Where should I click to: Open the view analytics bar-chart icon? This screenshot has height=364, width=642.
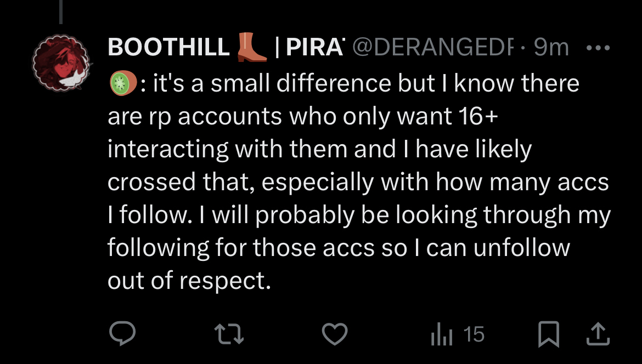pyautogui.click(x=441, y=334)
